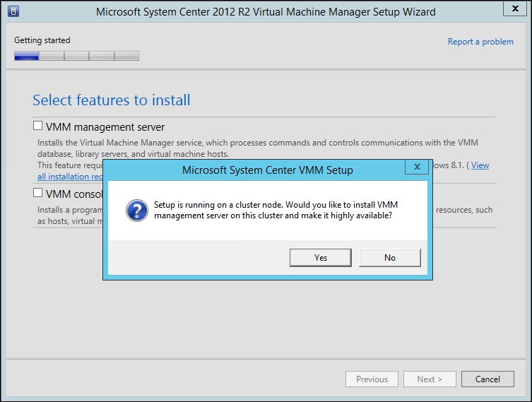
Task: Click the wizard application icon in title bar
Action: pyautogui.click(x=13, y=11)
